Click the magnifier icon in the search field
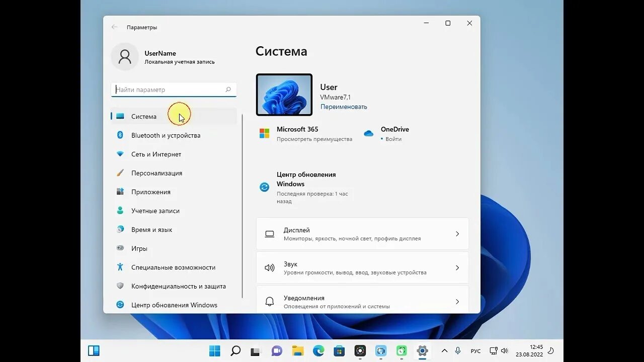 point(228,89)
